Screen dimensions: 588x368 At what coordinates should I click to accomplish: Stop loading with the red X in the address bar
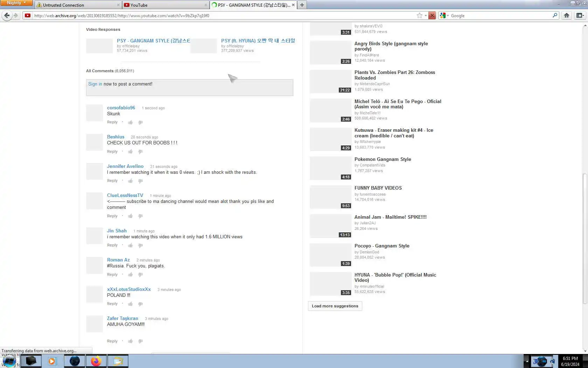[432, 15]
